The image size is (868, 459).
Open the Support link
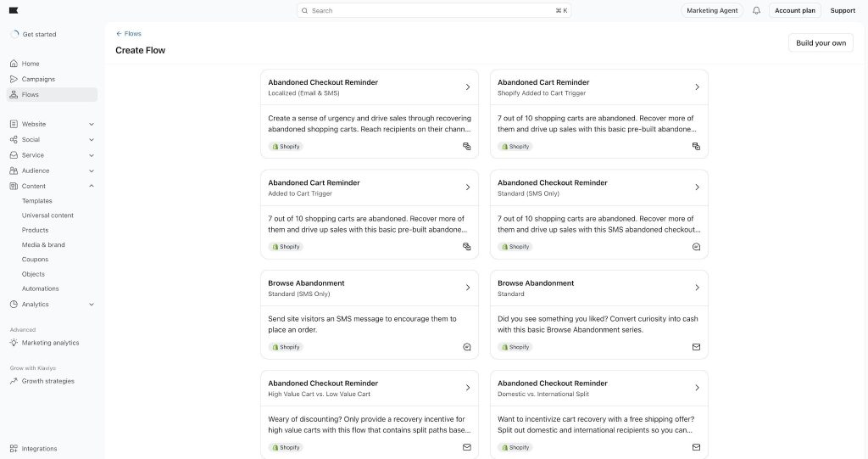843,10
